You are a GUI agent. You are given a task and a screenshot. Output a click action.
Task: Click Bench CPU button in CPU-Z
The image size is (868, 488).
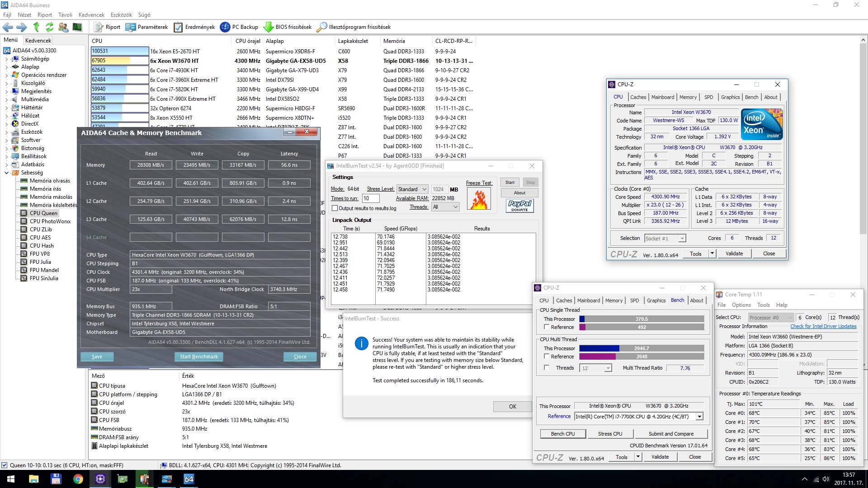pyautogui.click(x=563, y=434)
